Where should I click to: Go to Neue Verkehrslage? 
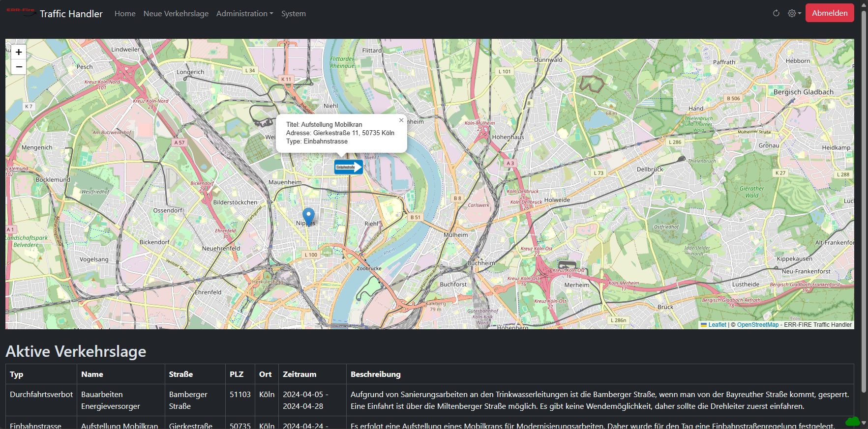[x=176, y=14]
